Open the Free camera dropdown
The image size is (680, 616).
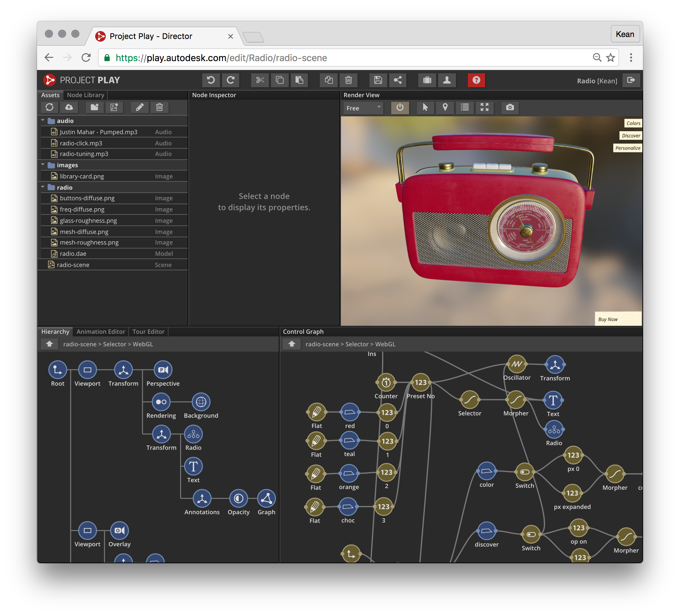(363, 108)
